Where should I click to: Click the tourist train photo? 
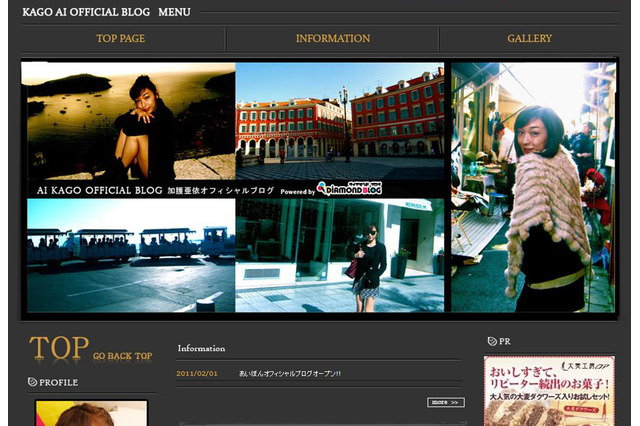point(130,255)
